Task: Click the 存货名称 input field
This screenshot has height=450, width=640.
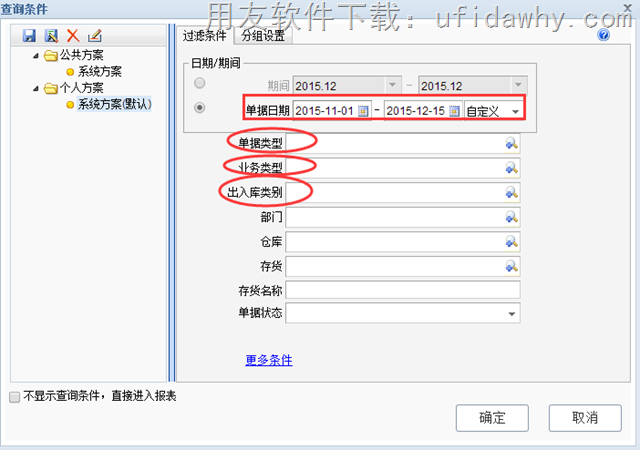Action: click(403, 290)
